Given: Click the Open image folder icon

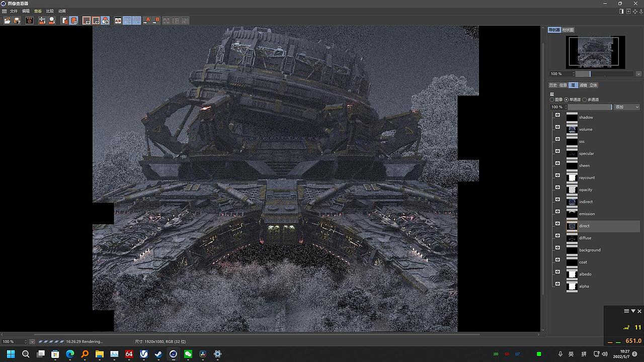Looking at the screenshot, I should pyautogui.click(x=7, y=21).
